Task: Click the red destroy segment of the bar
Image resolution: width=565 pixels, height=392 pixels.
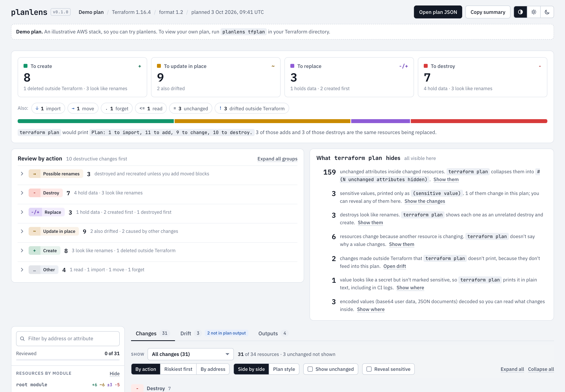Action: coord(479,121)
